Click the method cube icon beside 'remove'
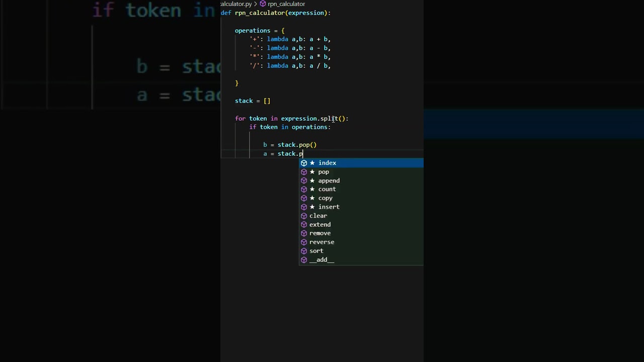This screenshot has height=362, width=644. (x=304, y=233)
